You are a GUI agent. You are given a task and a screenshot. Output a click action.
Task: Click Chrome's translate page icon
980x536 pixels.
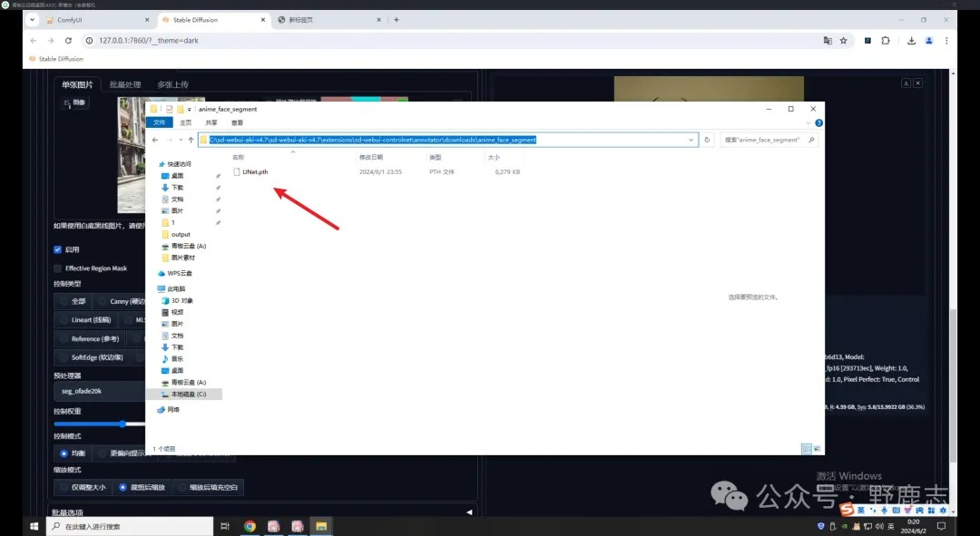828,41
